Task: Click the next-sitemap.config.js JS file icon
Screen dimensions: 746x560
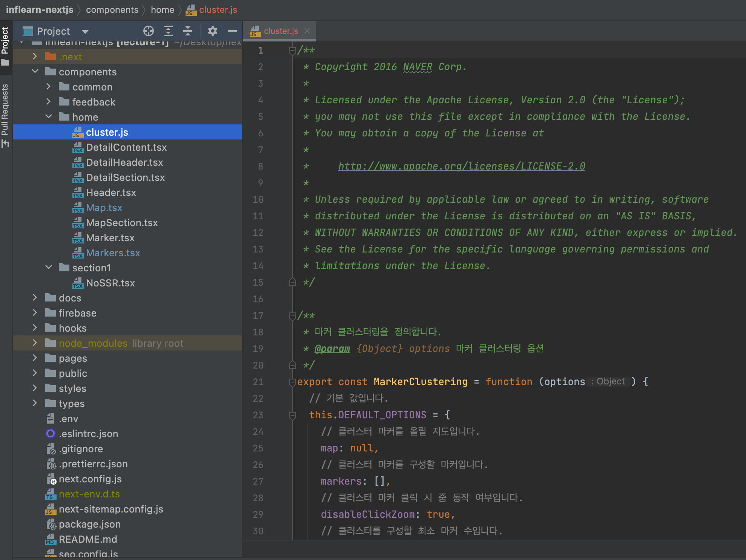Action: 51,509
